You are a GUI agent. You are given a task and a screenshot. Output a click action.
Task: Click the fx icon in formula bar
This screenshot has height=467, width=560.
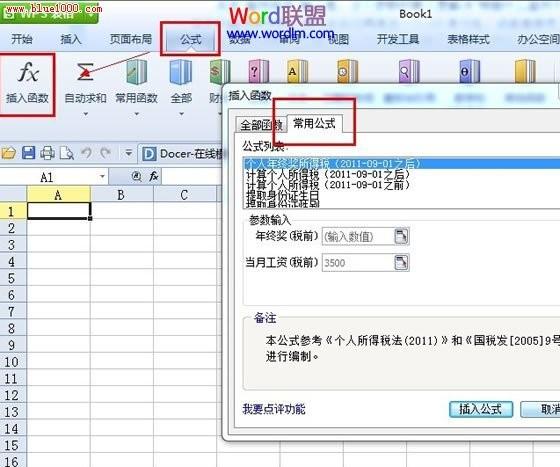pyautogui.click(x=154, y=176)
